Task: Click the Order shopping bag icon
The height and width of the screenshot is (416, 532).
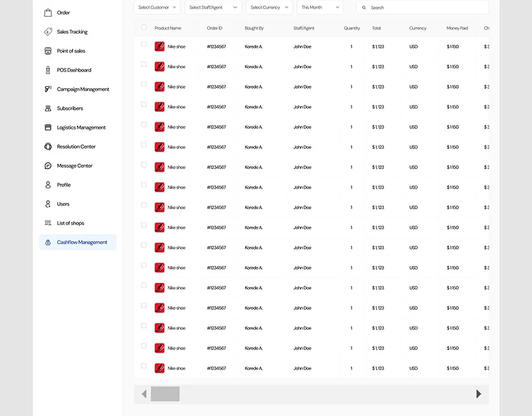Action: pos(48,13)
